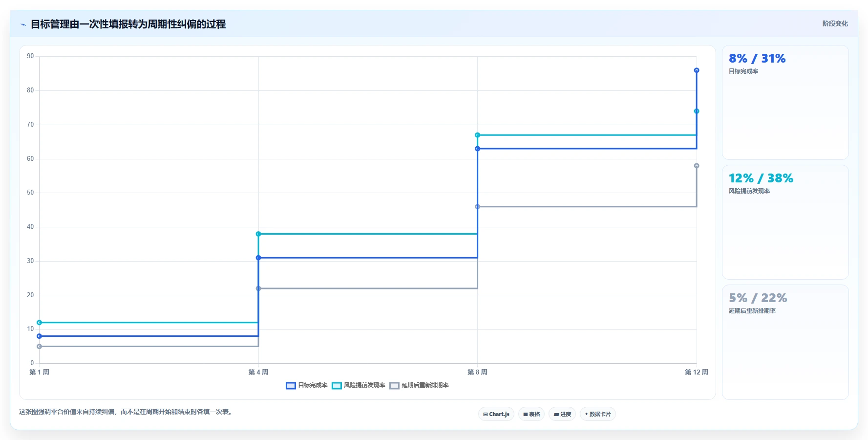Click 风险提前发现率 data point at 第 8 周
Screen dimensions: 868x440
pos(477,135)
